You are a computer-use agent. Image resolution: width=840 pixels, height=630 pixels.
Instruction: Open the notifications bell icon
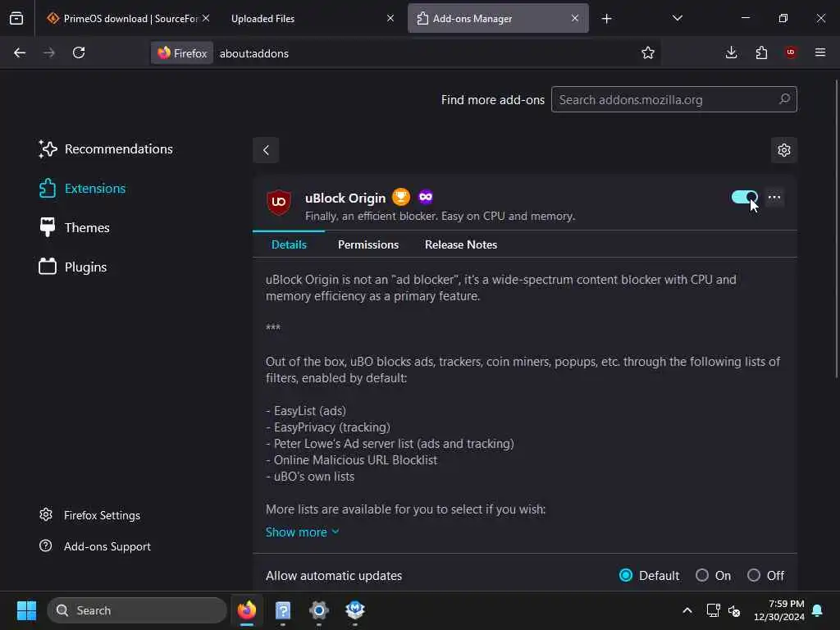point(818,610)
